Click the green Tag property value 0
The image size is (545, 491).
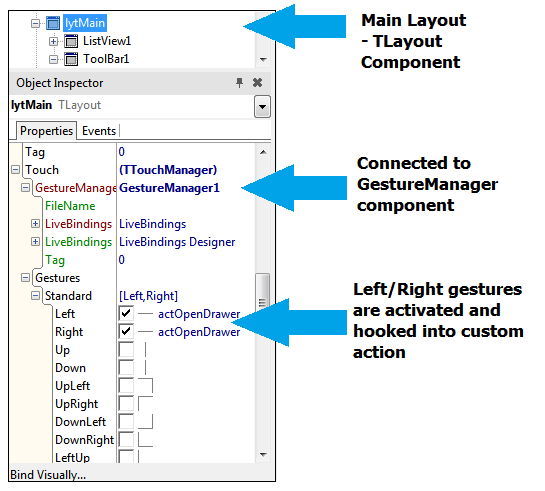[122, 260]
